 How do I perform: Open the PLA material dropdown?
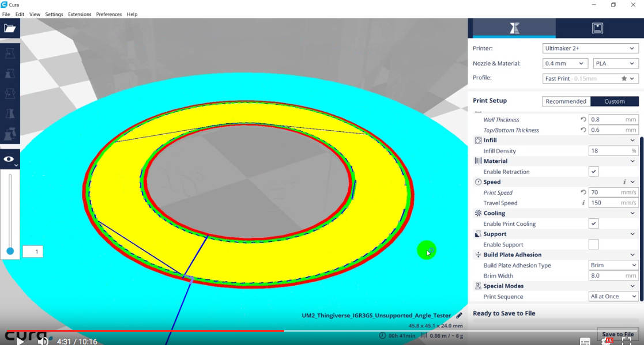click(616, 63)
